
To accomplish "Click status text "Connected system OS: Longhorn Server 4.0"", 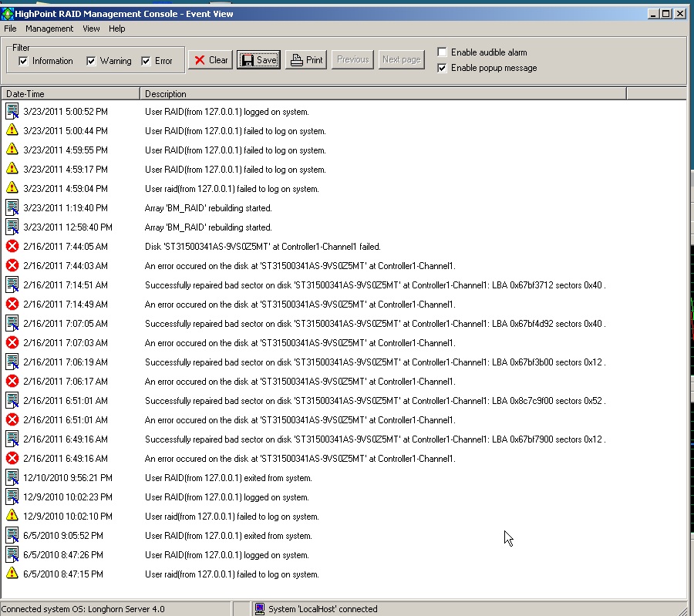I will point(83,609).
